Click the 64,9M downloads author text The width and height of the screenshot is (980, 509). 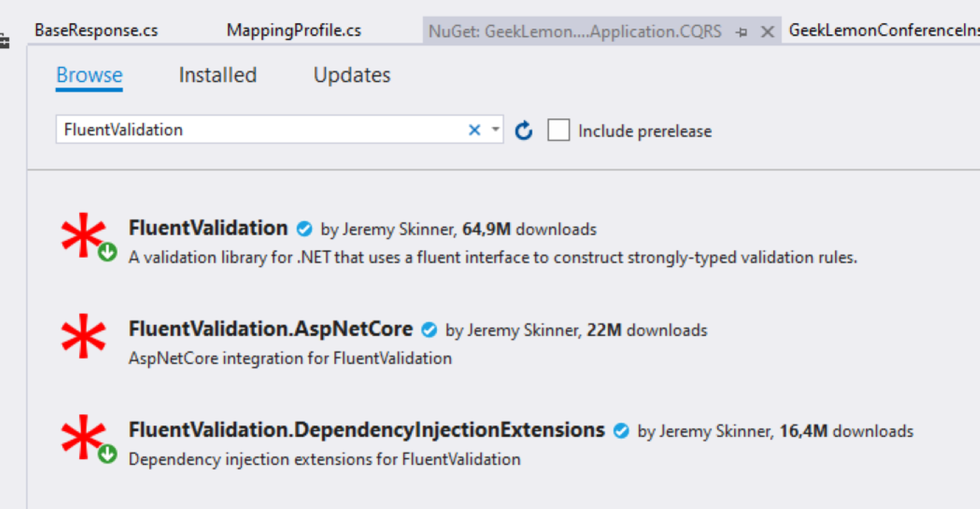tap(458, 229)
